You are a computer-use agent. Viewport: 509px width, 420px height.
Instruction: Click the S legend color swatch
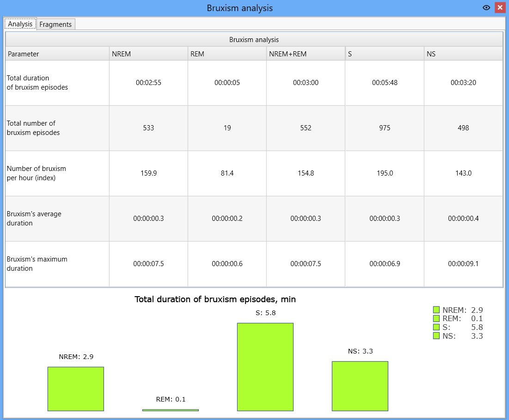coord(436,327)
